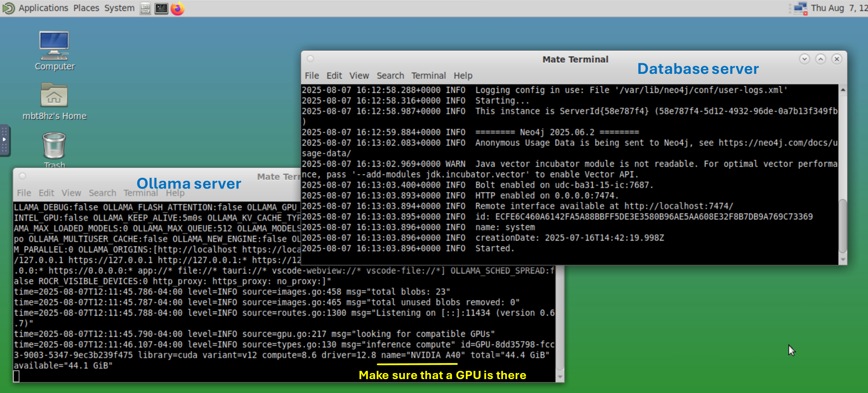Open Edit menu in Ollama server terminal
The height and width of the screenshot is (393, 868).
[46, 193]
